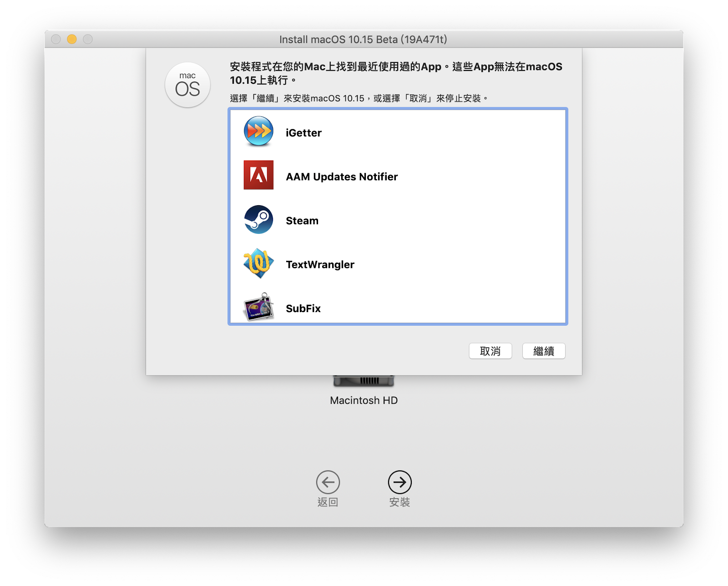Select the Steam name in the list
Screen dimensions: 728x586
point(302,221)
